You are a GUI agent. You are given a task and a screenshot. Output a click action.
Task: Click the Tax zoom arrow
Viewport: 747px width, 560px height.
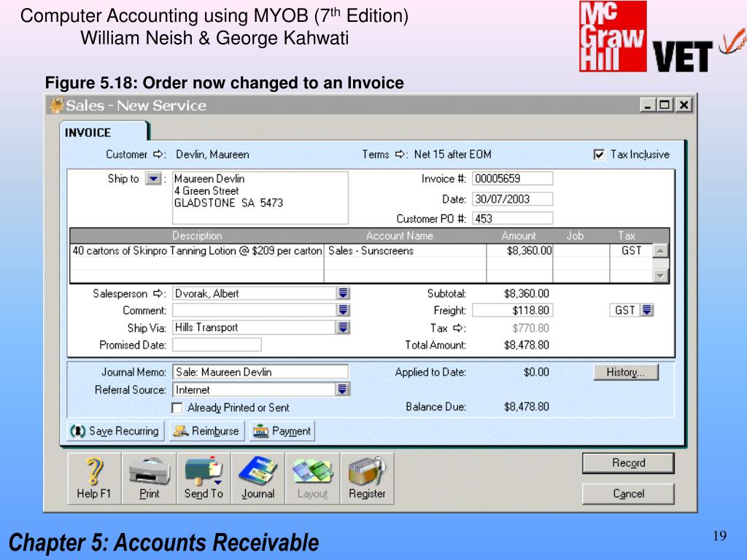(459, 328)
